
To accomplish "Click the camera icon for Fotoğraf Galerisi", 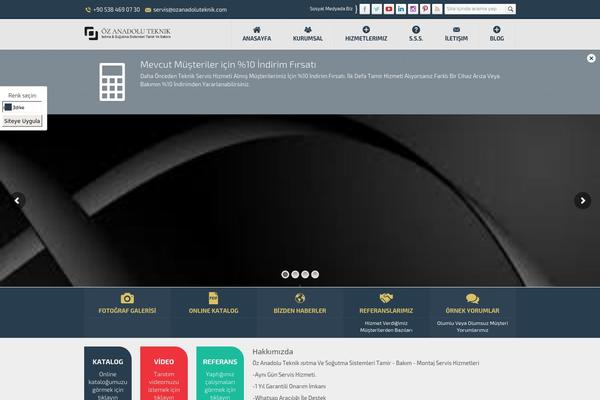I will 127,298.
